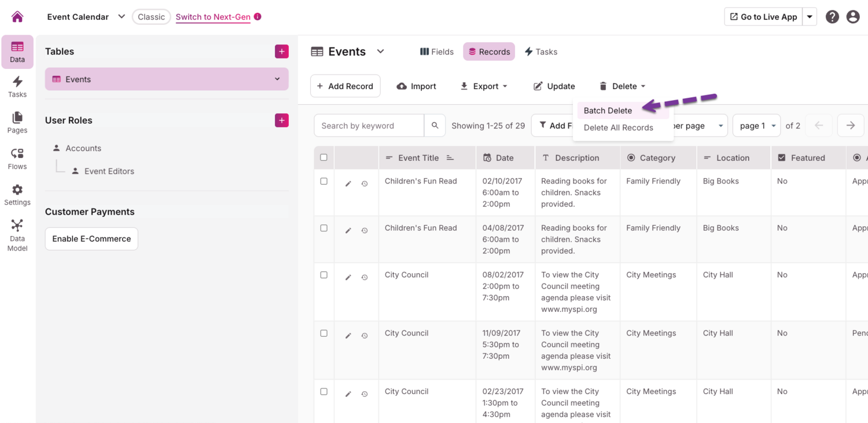Click the search magnifier button
The height and width of the screenshot is (423, 868).
435,126
